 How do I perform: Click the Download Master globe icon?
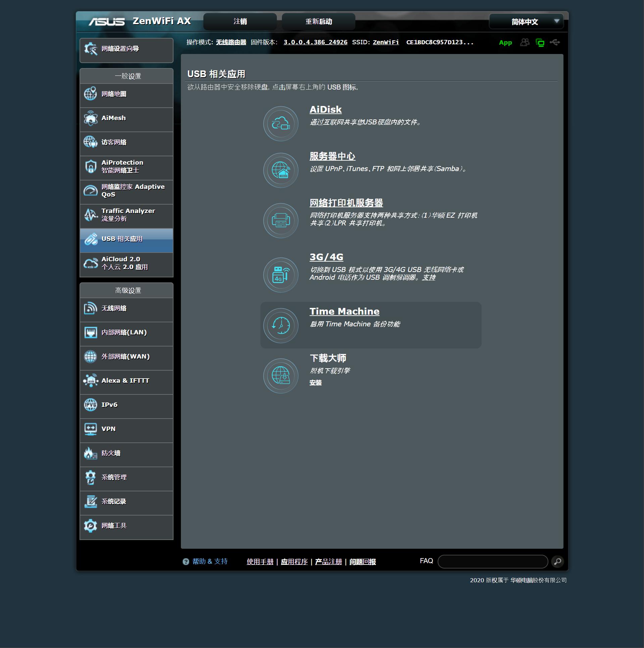click(281, 376)
